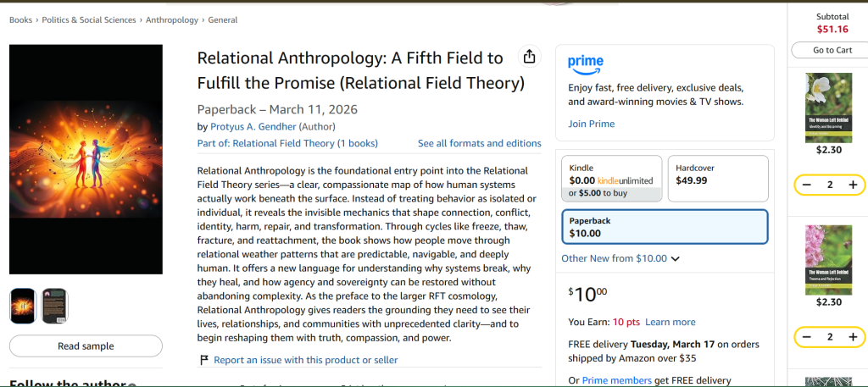This screenshot has width=868, height=387.
Task: View the back cover thumbnail image
Action: [x=55, y=306]
